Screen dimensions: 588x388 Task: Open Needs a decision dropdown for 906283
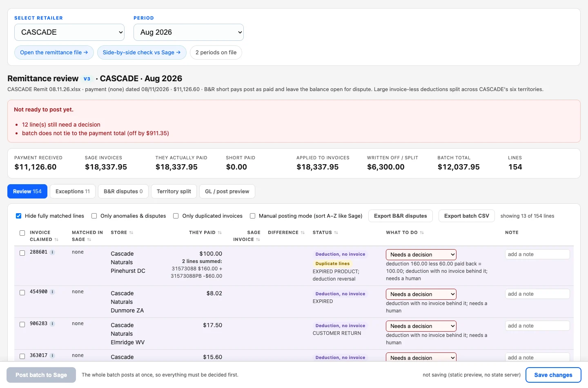421,326
